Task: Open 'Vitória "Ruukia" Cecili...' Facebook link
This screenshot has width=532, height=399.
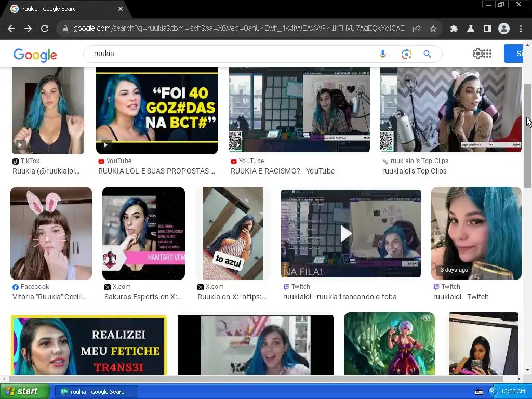Action: [50, 297]
